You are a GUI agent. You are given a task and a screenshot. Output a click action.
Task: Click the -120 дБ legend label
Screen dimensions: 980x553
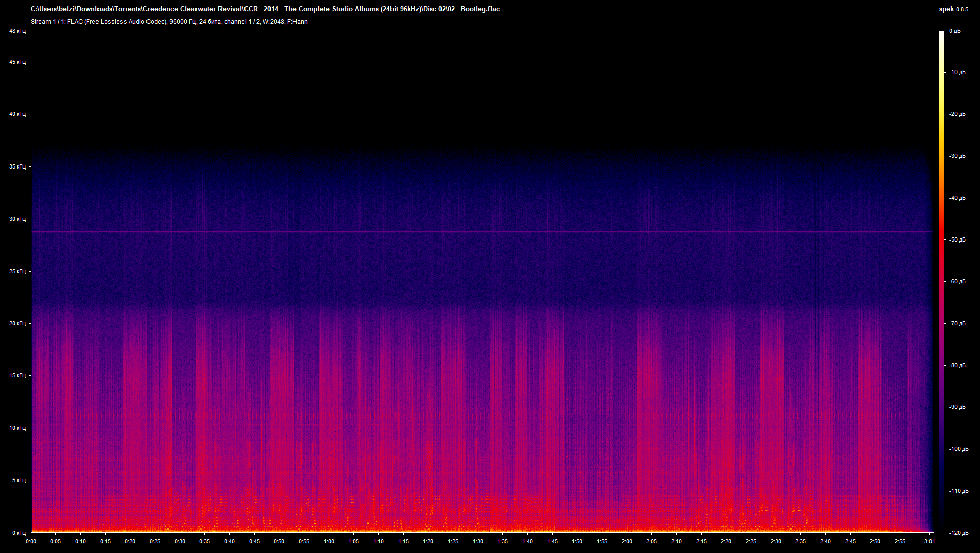tap(958, 532)
